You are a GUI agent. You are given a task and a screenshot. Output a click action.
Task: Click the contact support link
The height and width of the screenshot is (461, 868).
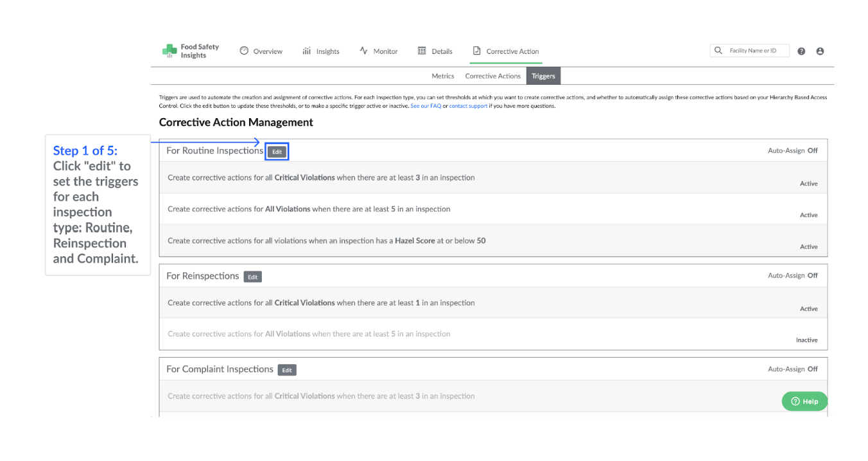(468, 105)
